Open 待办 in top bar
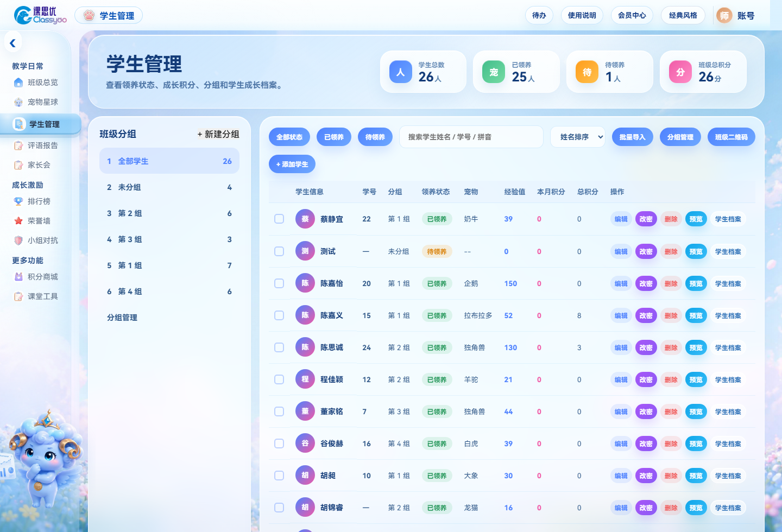Image resolution: width=782 pixels, height=532 pixels. pyautogui.click(x=539, y=15)
